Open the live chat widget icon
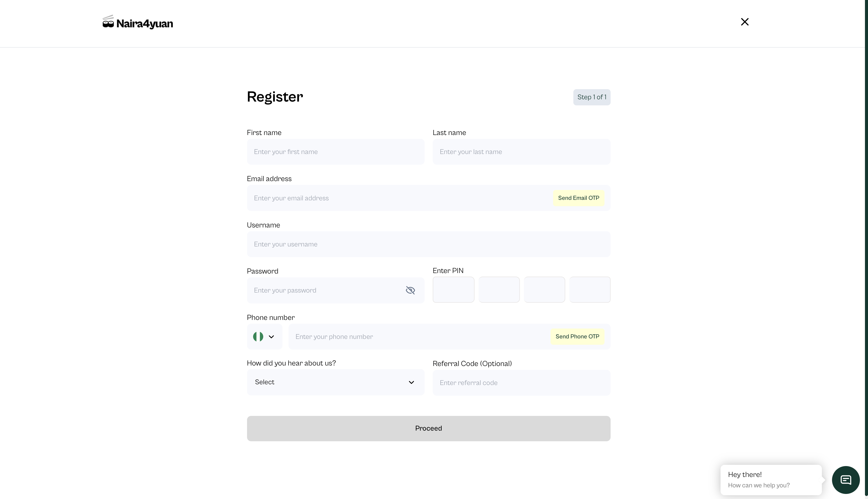 tap(845, 480)
